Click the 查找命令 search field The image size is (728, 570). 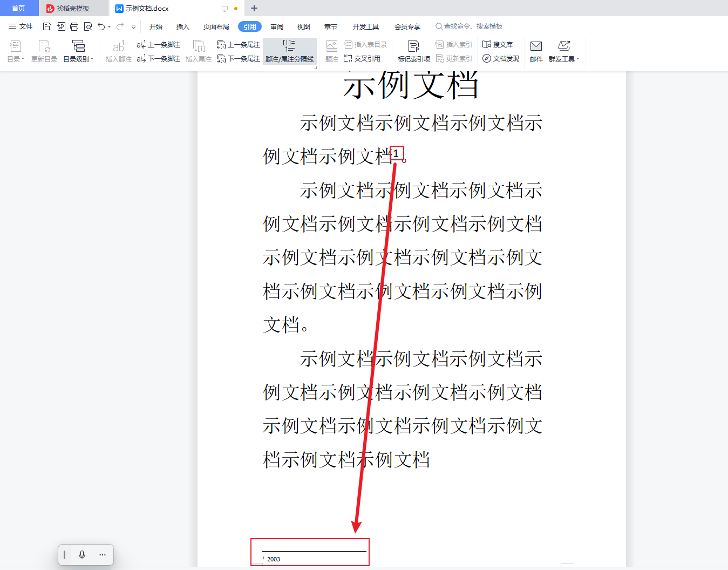[x=470, y=26]
